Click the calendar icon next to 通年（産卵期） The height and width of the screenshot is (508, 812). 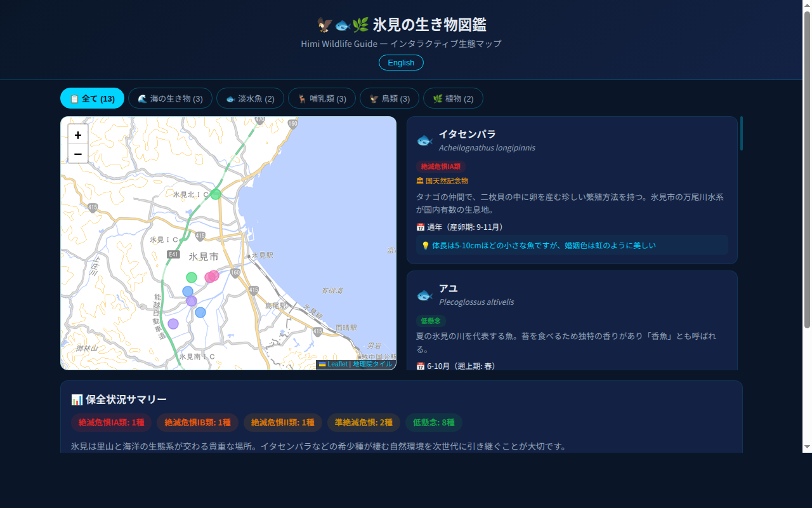click(420, 227)
